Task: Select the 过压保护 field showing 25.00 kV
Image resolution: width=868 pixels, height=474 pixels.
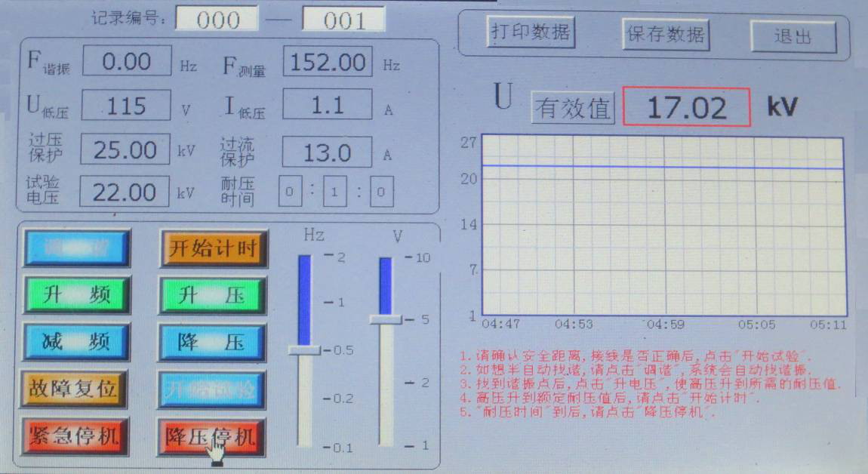Action: pos(125,150)
